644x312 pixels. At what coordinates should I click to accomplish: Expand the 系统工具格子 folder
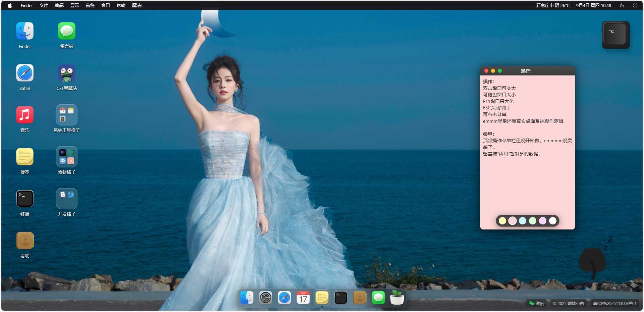click(x=66, y=115)
